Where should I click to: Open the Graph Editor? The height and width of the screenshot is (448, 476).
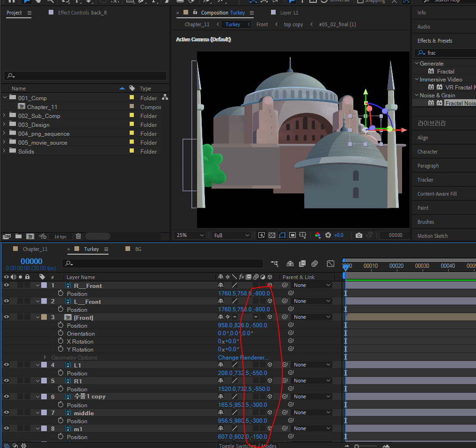[330, 264]
